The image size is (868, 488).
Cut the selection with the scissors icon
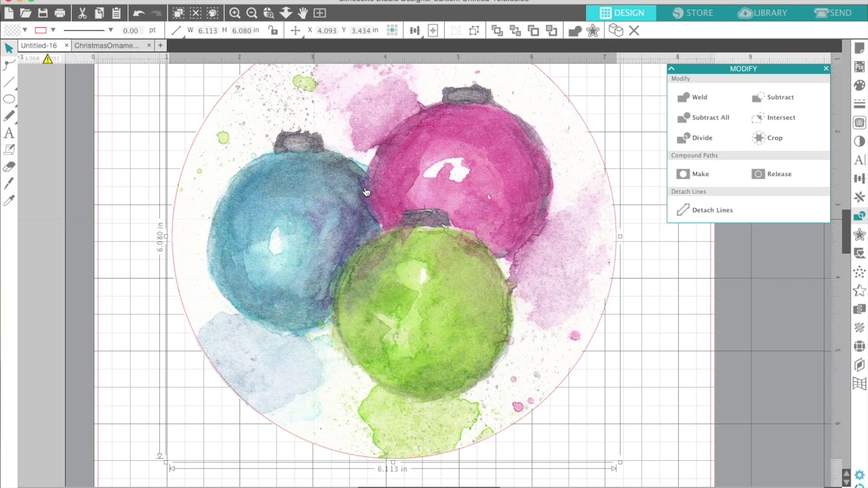tap(82, 13)
